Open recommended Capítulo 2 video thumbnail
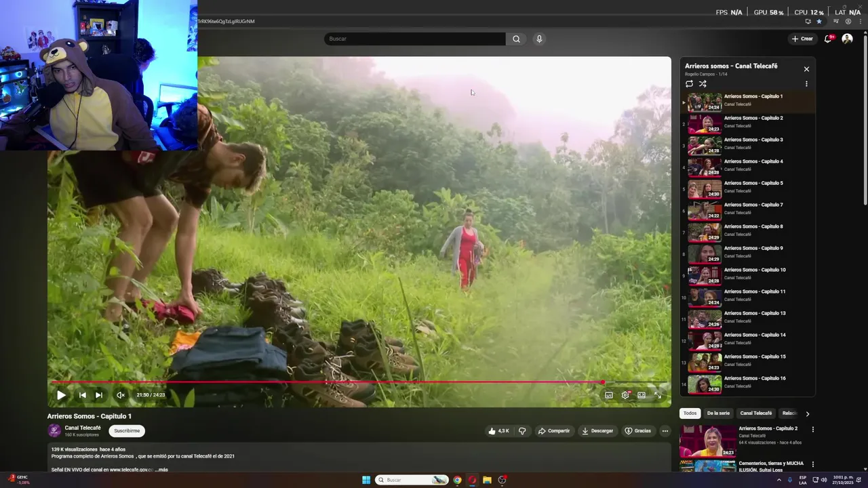This screenshot has width=868, height=488. pos(708,441)
